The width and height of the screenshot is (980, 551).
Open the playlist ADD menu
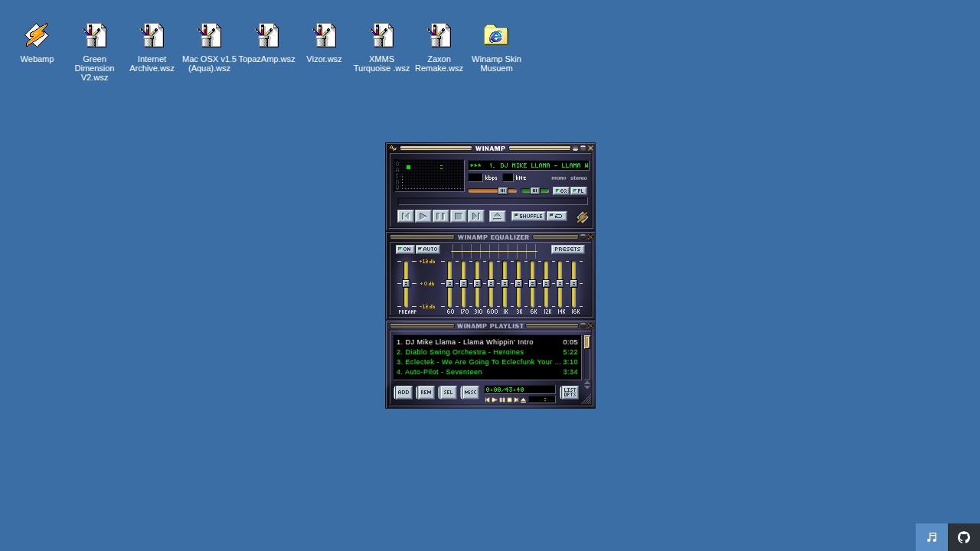[x=403, y=393]
